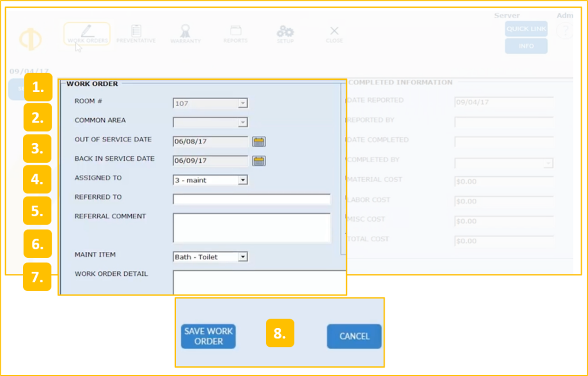This screenshot has height=376, width=588.
Task: Click the Quick Link button
Action: click(526, 29)
